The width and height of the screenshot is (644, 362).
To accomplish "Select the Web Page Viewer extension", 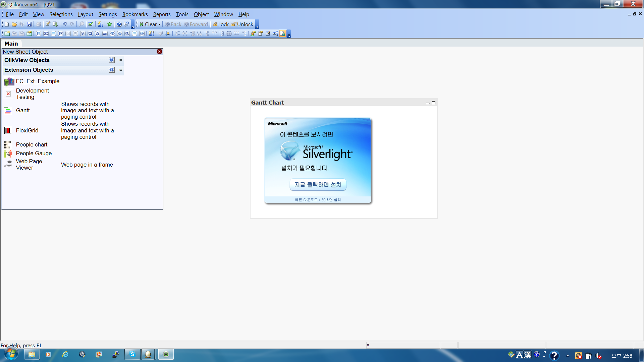I will click(x=29, y=165).
